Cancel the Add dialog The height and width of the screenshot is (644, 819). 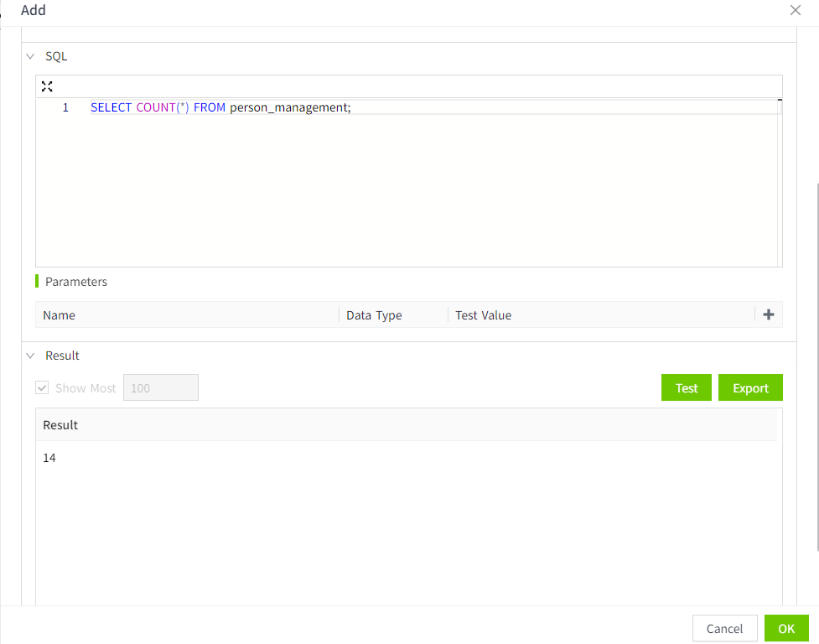[x=724, y=628]
